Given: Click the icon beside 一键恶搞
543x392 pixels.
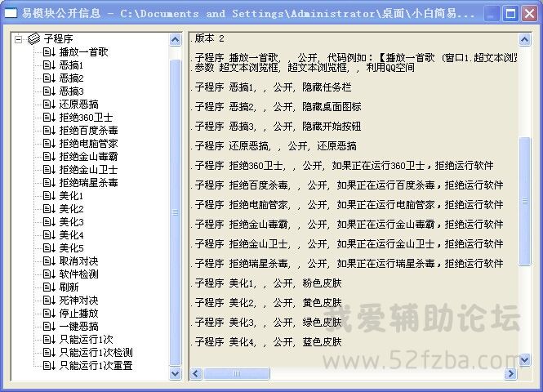Looking at the screenshot, I should [49, 327].
